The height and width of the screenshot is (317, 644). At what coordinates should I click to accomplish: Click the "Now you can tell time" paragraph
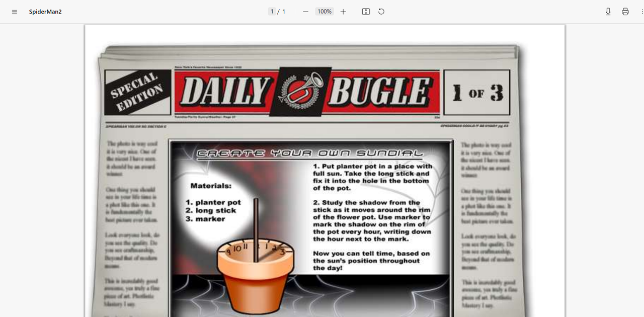click(x=371, y=261)
